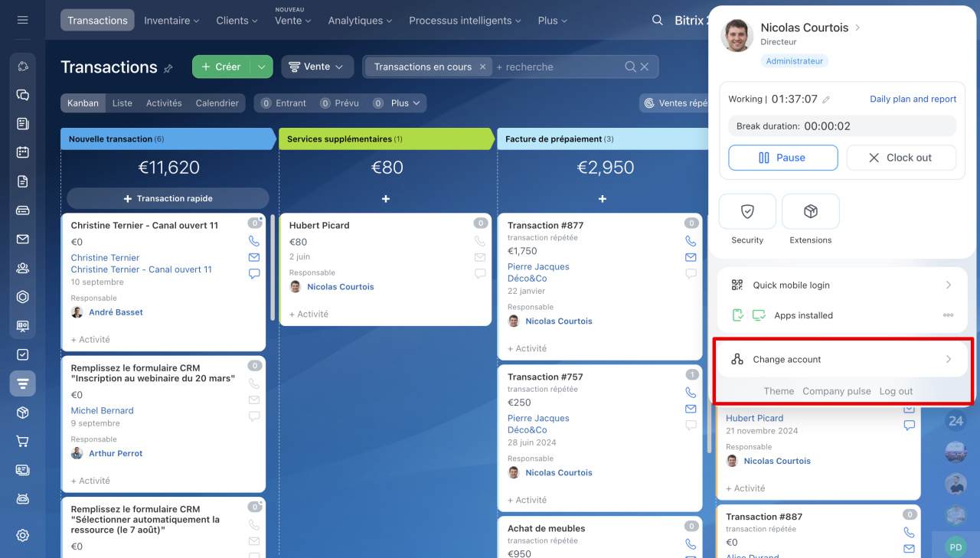This screenshot has height=558, width=980.
Task: Click the pencil icon next to working time
Action: coord(826,100)
